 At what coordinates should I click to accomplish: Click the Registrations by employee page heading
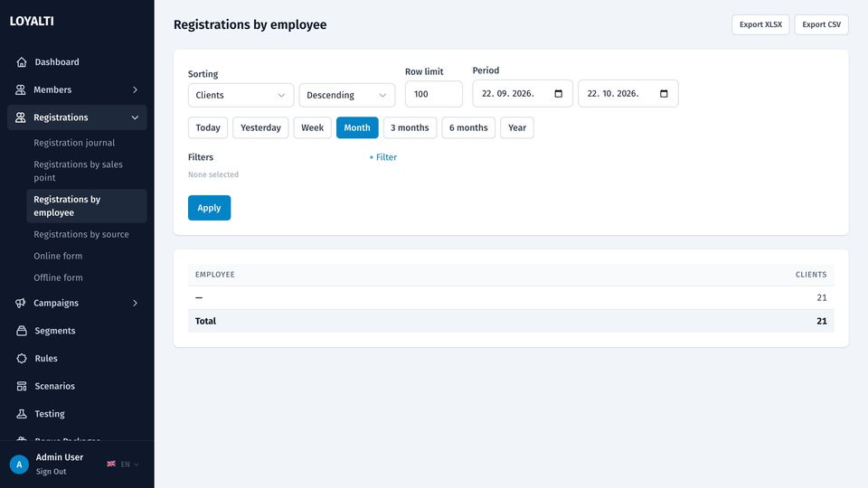(x=250, y=25)
